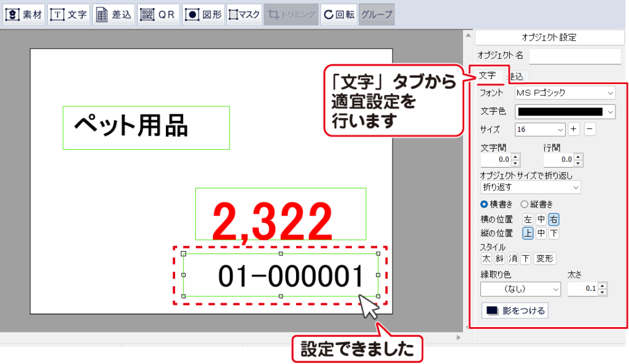629x364 pixels.
Task: Toggle 太 bold style button
Action: pos(486,258)
